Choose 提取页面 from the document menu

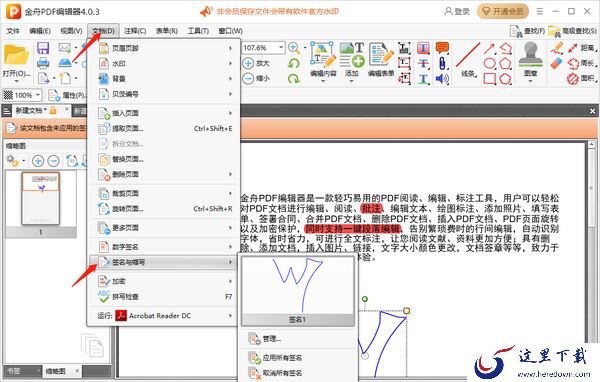pos(165,129)
